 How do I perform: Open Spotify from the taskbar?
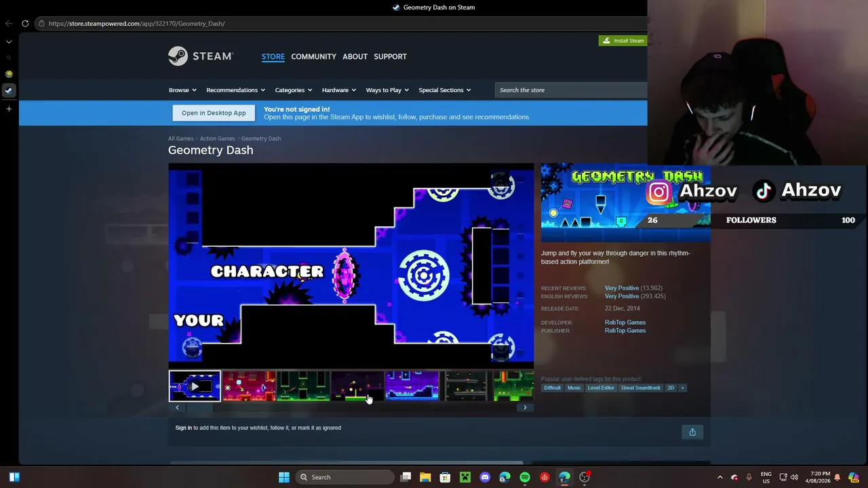[525, 477]
